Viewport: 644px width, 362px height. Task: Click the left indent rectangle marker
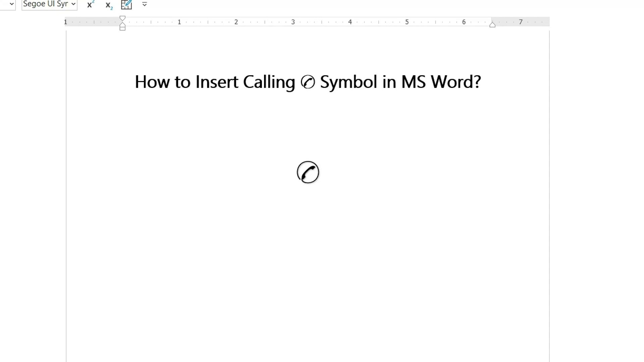[122, 28]
